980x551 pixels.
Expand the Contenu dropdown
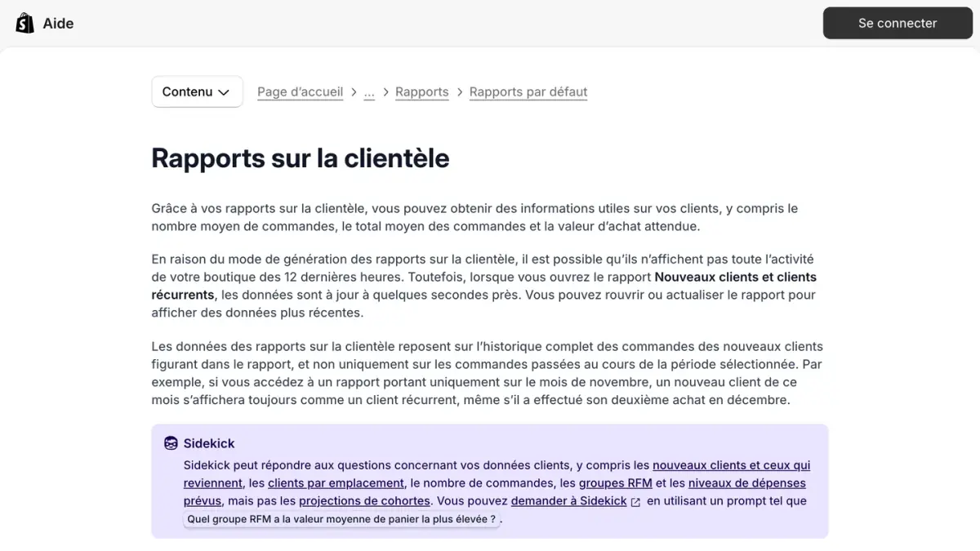197,91
